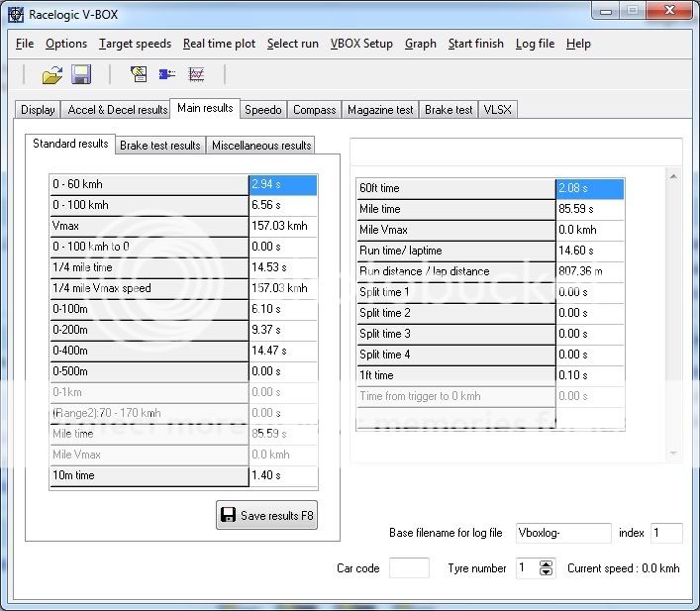Switch to the Accel & Decel results tab

pyautogui.click(x=118, y=110)
